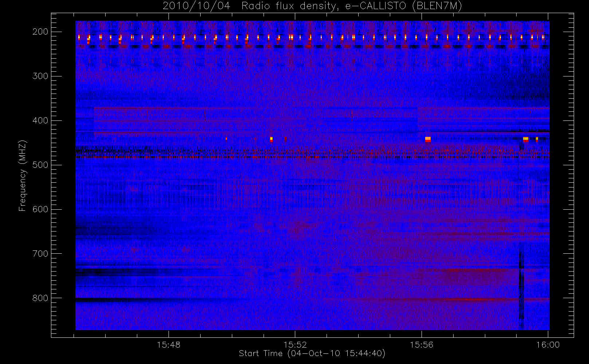Screen dimensions: 589x364
Task: Click the 700 frequency tick label
Action: (x=40, y=254)
